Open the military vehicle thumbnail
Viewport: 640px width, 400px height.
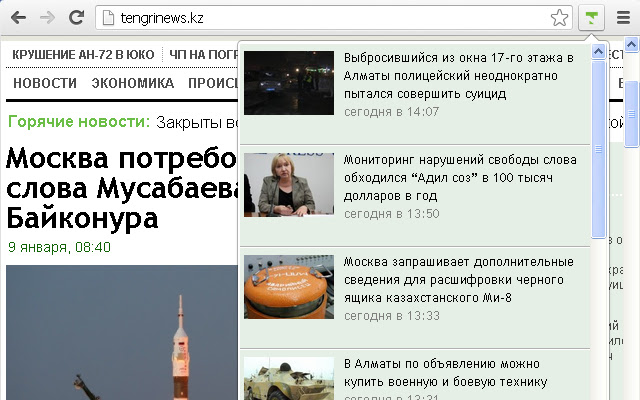[x=289, y=378]
